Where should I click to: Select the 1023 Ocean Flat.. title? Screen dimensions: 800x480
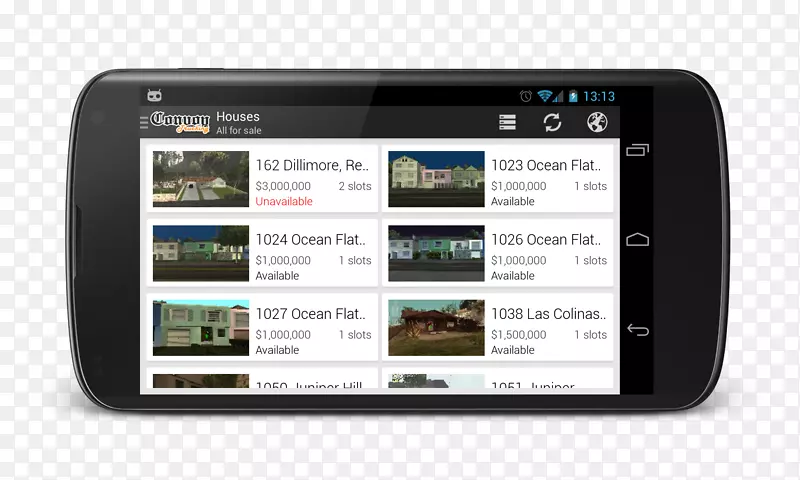[546, 165]
